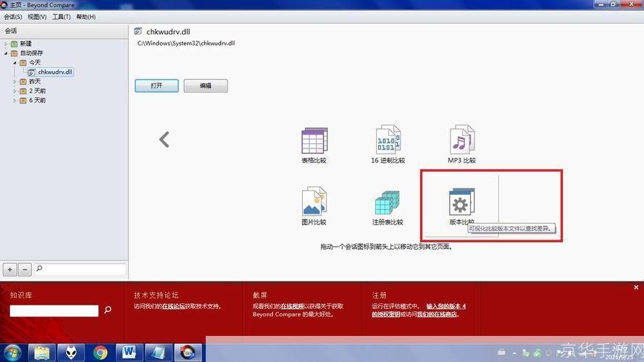Open the 在线论坛 forum link
Viewport: 644px width, 362px height.
click(173, 306)
